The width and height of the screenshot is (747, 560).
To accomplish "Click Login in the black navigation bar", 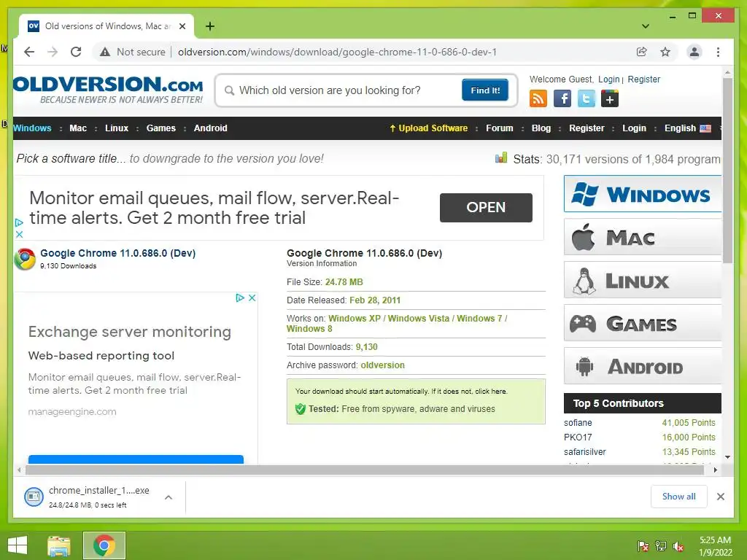I will coord(634,128).
